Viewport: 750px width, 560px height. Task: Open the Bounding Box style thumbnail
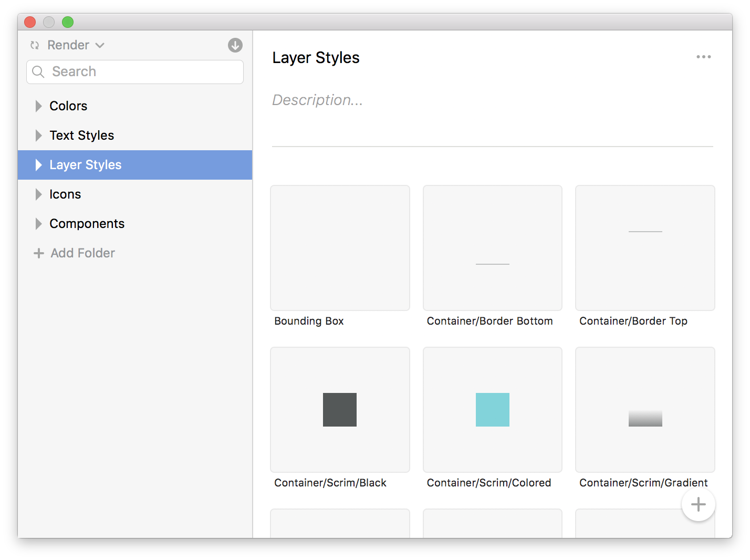point(340,248)
